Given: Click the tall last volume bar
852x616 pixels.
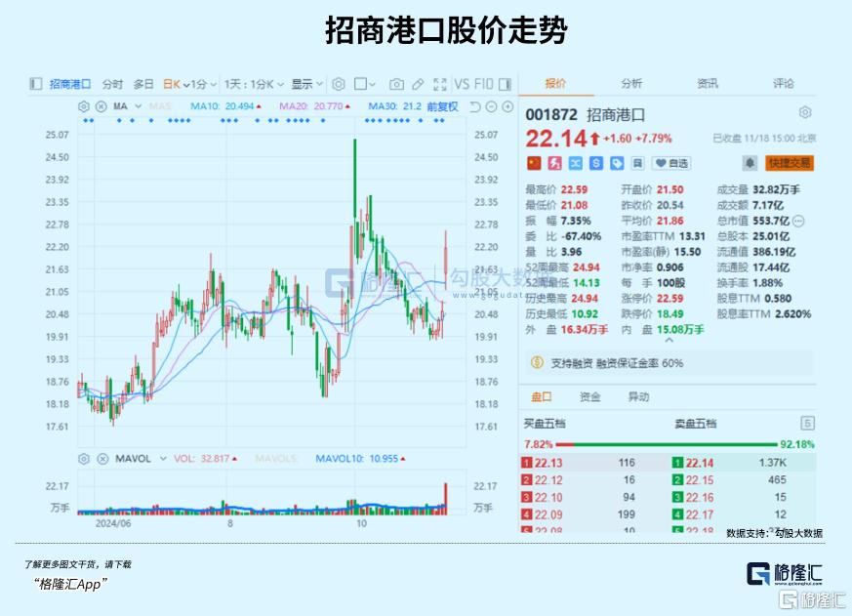Looking at the screenshot, I should tap(446, 498).
